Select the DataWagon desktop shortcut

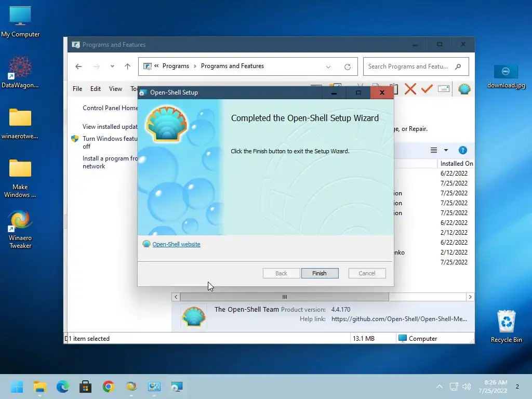click(20, 72)
